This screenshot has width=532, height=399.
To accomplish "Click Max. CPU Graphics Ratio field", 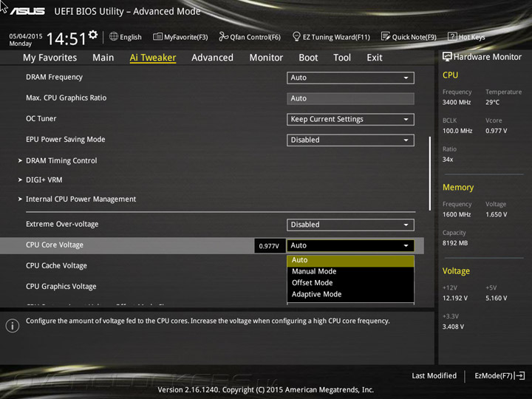I will [350, 98].
